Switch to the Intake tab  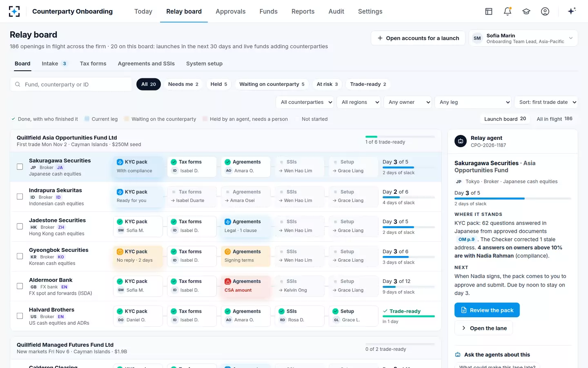point(54,63)
